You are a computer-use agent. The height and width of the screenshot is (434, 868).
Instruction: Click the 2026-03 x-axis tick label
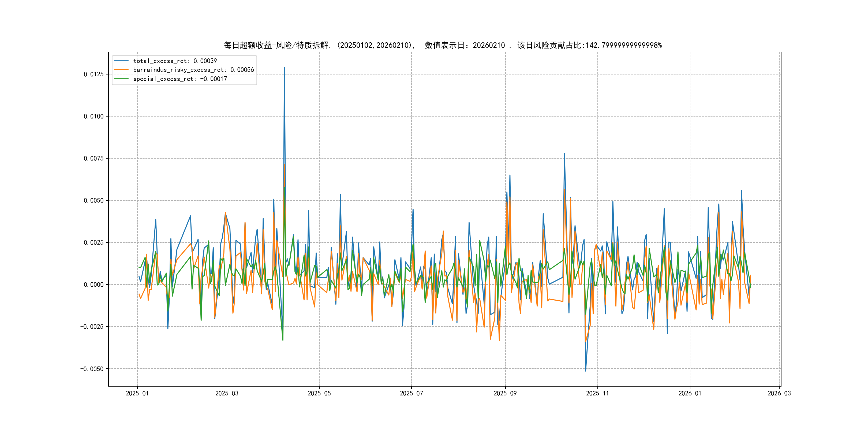tap(779, 393)
